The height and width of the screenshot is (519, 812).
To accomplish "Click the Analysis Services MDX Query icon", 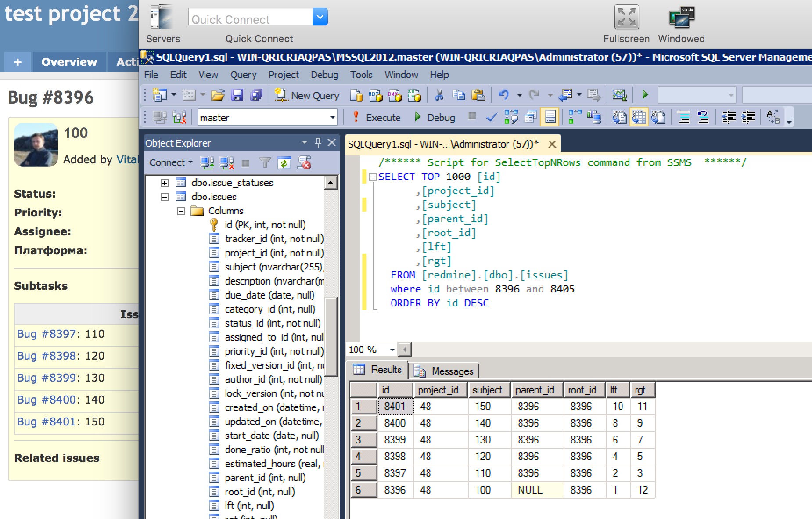I will tap(376, 95).
